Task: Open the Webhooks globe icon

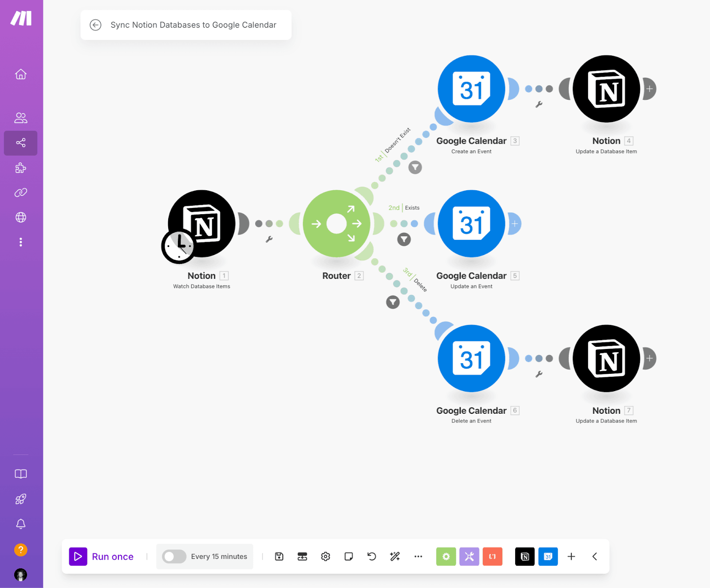Action: tap(21, 217)
